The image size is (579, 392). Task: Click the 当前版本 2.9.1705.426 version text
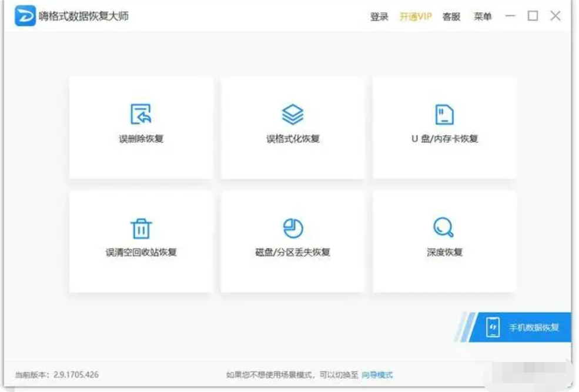(56, 375)
